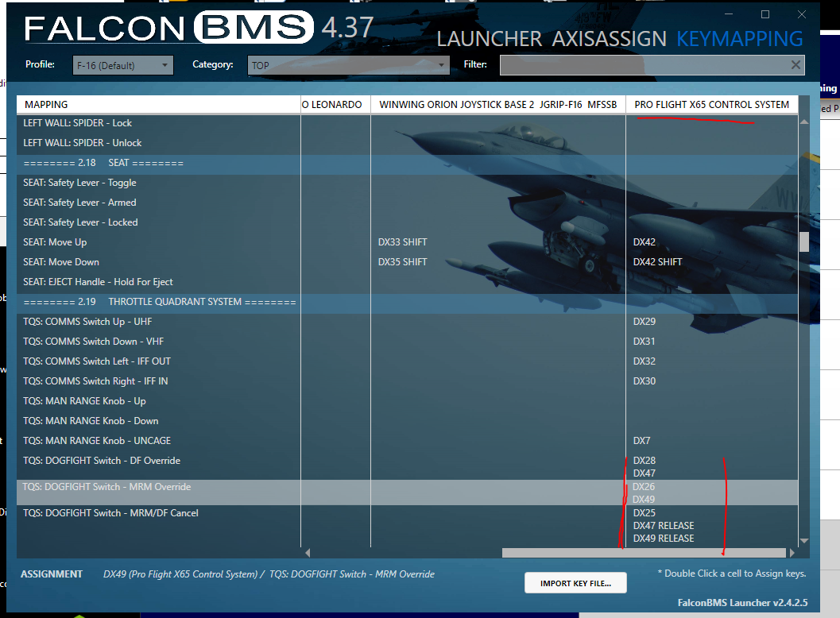This screenshot has height=618, width=840.
Task: Click the vertical scrollbar thumb
Action: coord(804,241)
